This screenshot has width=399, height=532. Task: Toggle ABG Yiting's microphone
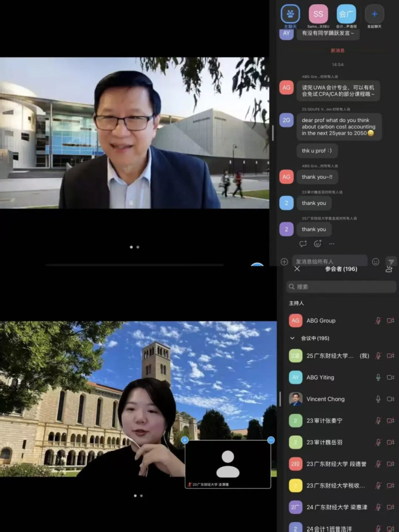coord(378,377)
